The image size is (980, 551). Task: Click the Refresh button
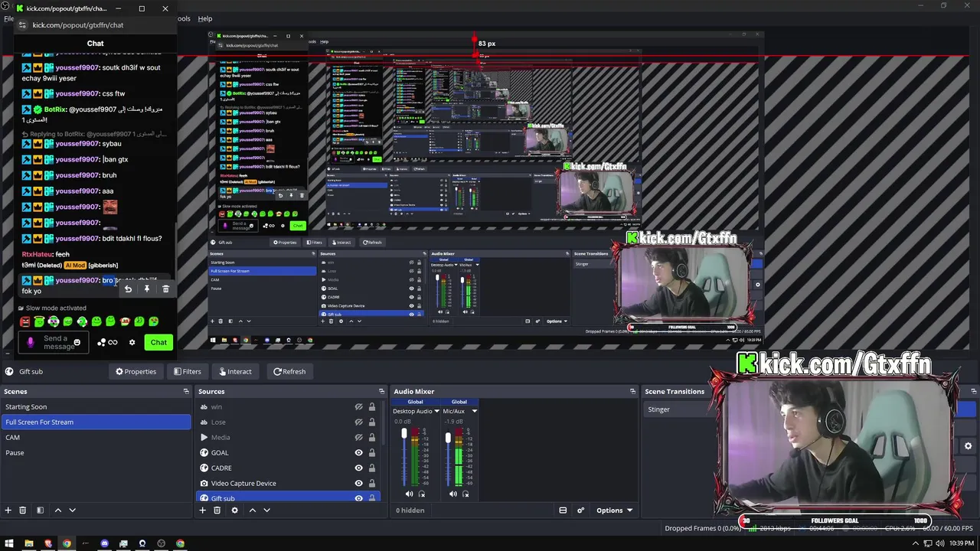[289, 372]
